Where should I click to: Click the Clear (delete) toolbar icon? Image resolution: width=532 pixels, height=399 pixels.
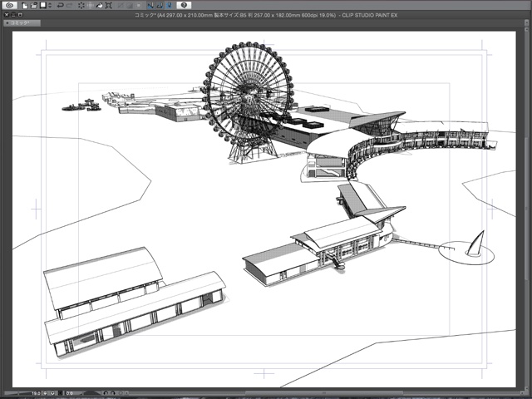tap(81, 6)
